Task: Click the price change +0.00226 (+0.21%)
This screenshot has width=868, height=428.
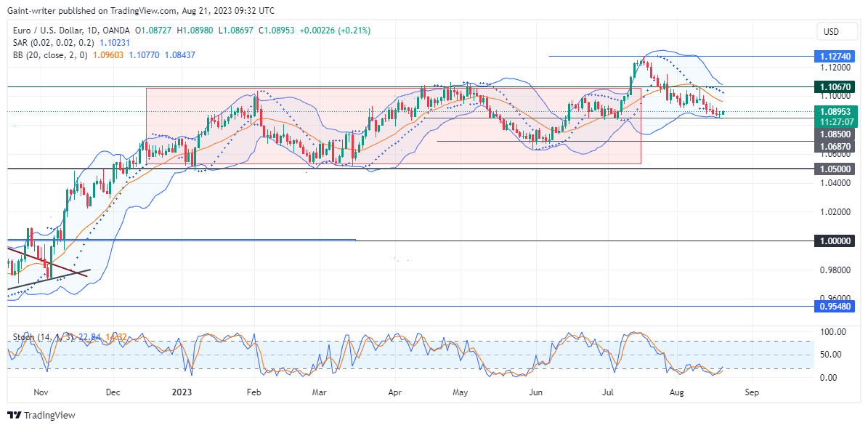Action: click(335, 31)
